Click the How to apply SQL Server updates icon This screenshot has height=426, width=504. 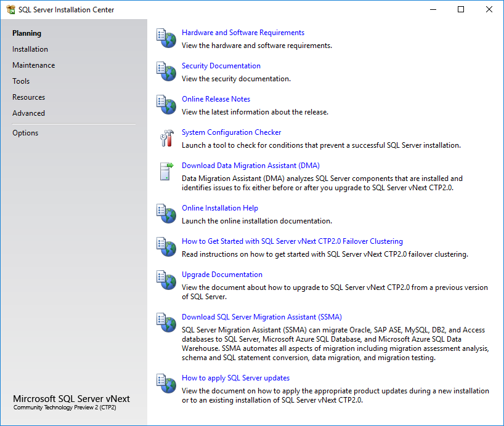click(x=166, y=384)
